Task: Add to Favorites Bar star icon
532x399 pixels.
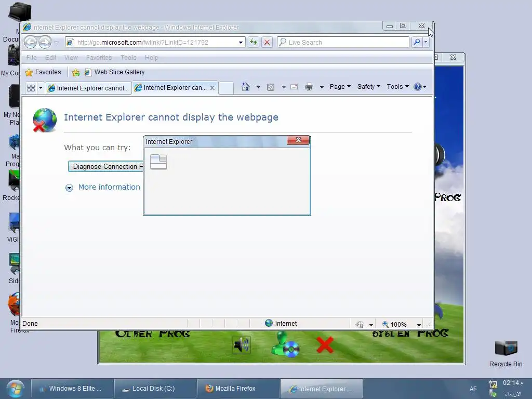Action: coord(76,72)
